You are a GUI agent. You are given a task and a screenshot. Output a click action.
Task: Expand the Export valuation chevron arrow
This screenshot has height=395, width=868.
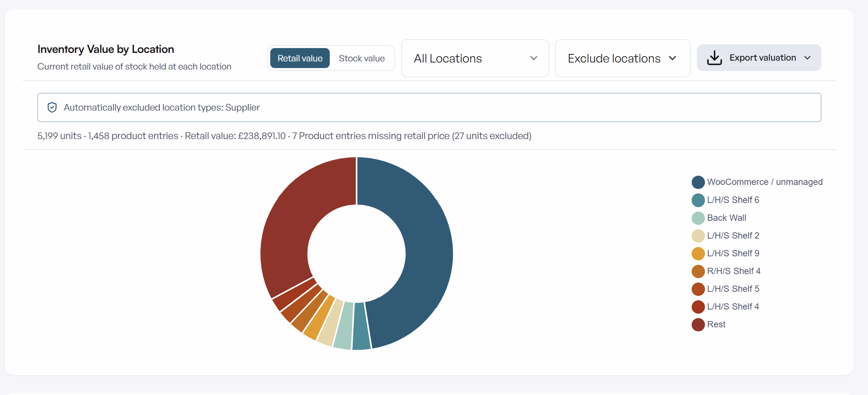[807, 58]
